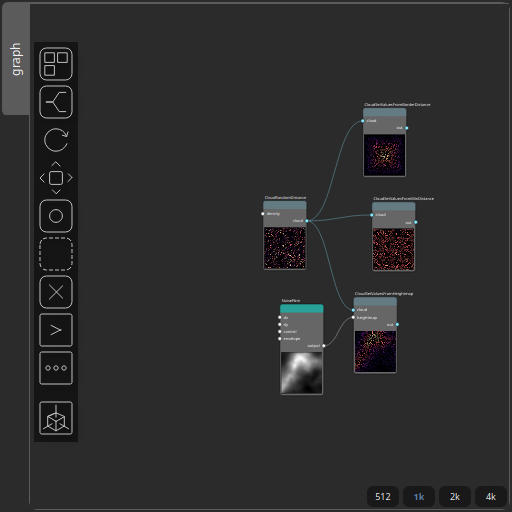Screen dimensions: 512x512
Task: Expand the right-chevron toolbar button
Action: [x=56, y=330]
